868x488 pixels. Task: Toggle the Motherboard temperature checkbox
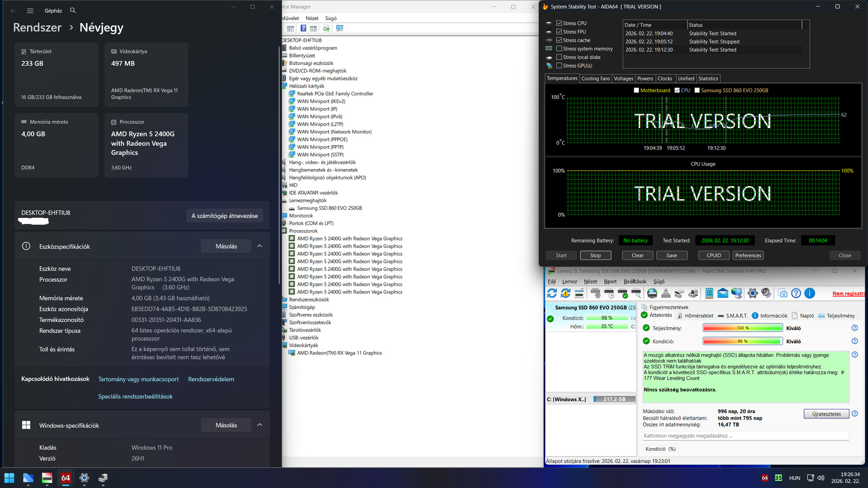click(x=636, y=90)
